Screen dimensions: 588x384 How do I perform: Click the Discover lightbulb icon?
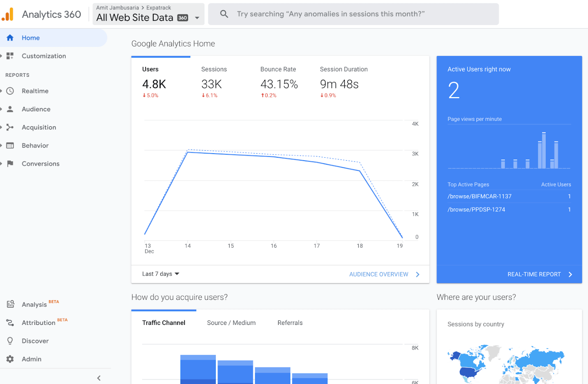pos(10,341)
